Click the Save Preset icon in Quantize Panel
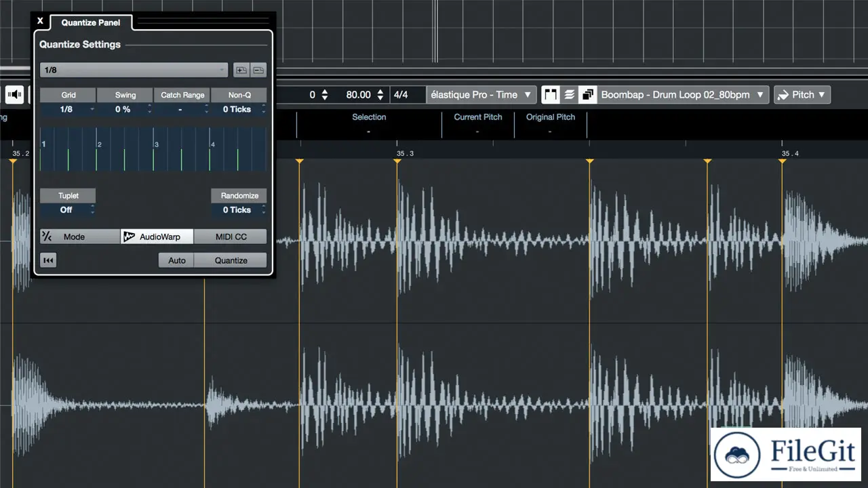Screen dimensions: 868x488 coord(241,70)
